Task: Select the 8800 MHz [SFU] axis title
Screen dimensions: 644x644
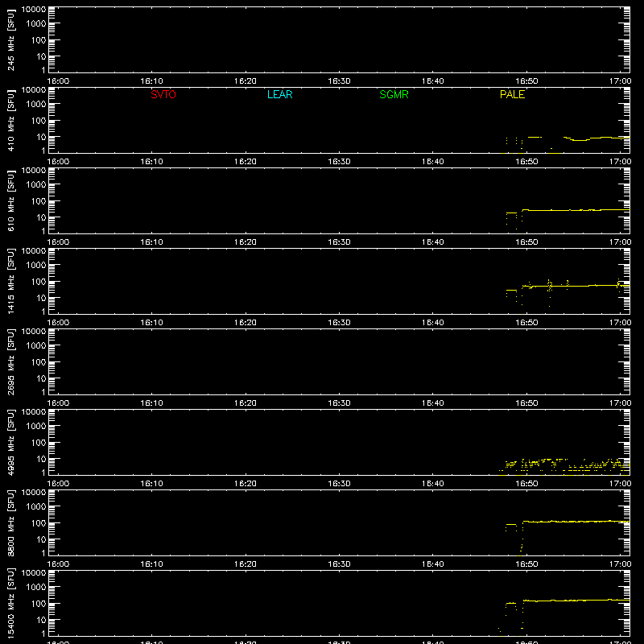Action: coord(10,522)
